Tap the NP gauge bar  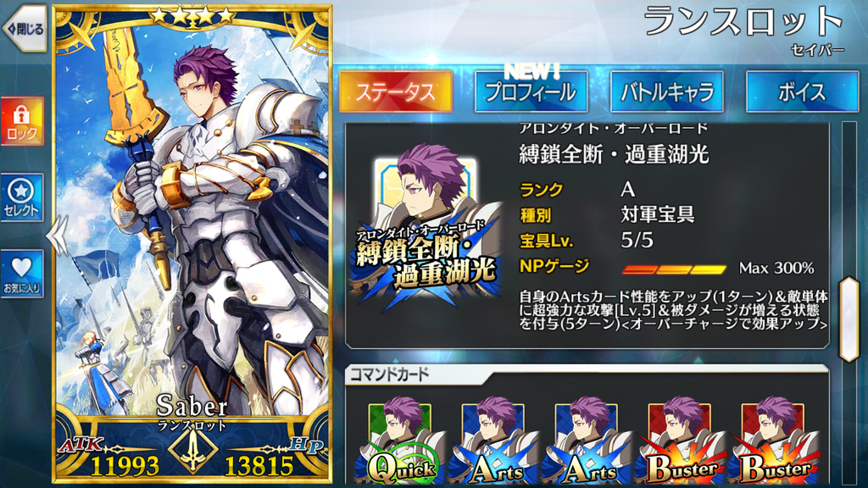[674, 269]
